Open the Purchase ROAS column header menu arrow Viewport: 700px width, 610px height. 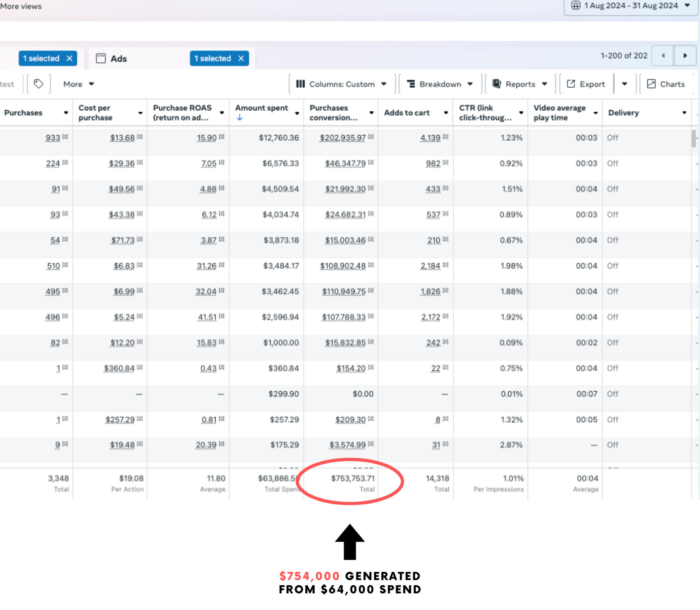click(222, 113)
